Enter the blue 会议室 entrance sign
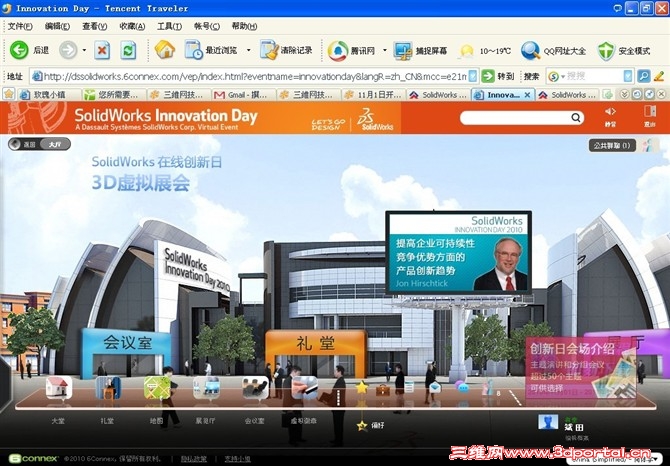Image resolution: width=670 pixels, height=466 pixels. click(127, 343)
